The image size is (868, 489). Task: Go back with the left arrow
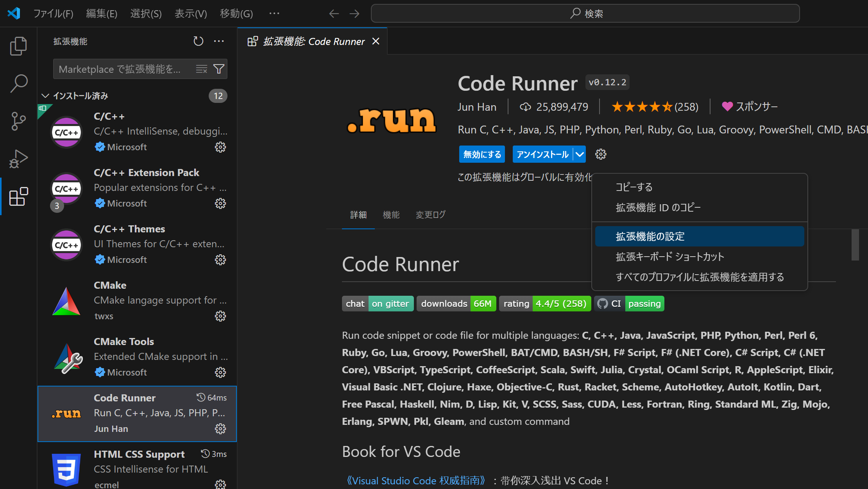(334, 14)
